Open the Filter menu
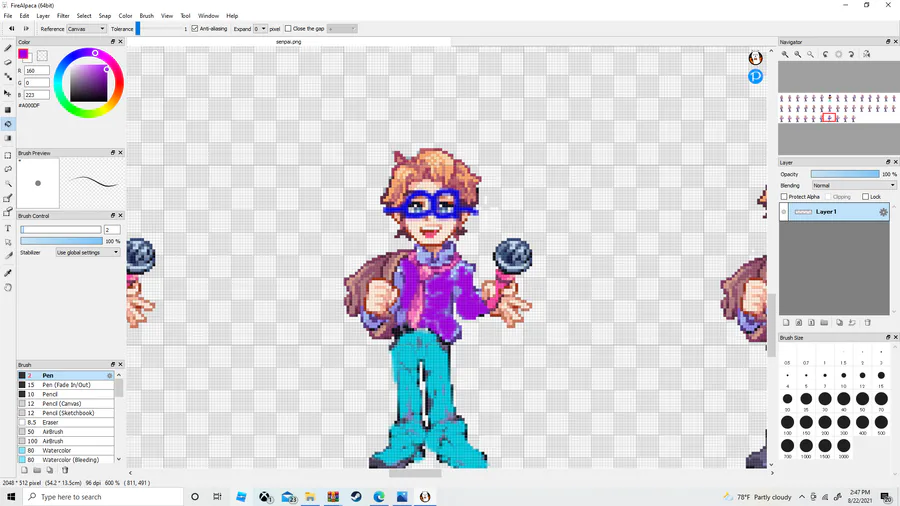The width and height of the screenshot is (900, 506). pos(63,16)
